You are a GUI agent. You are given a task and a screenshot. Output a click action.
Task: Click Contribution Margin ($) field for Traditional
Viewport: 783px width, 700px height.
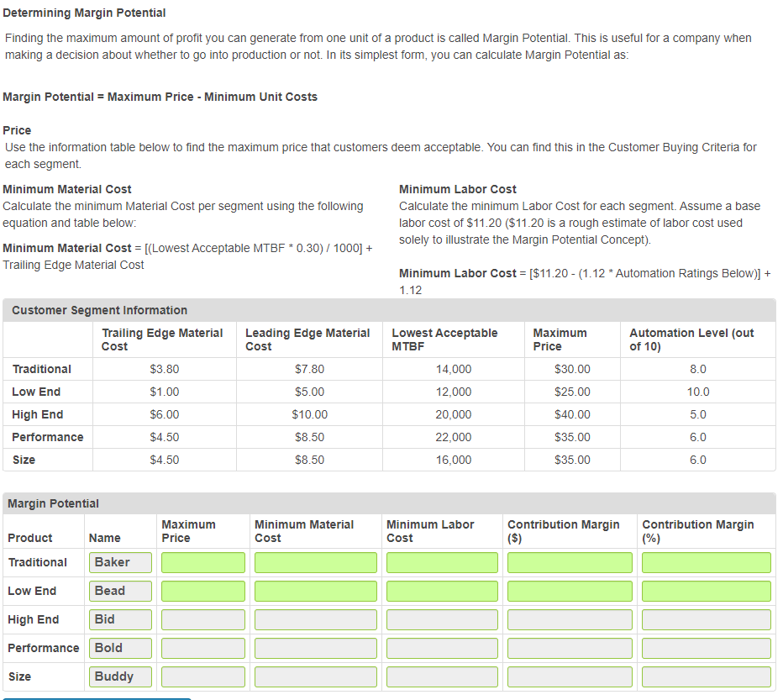coord(570,562)
